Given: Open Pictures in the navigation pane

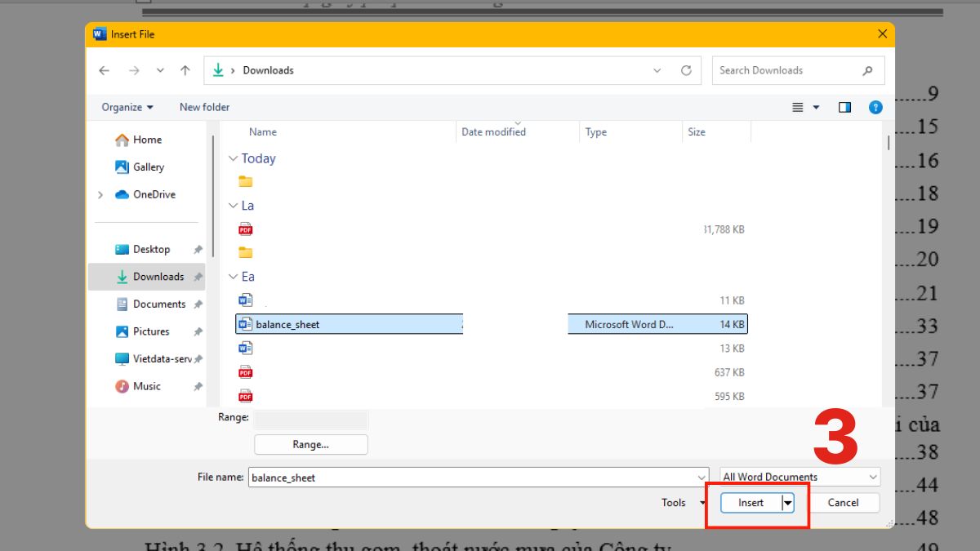Looking at the screenshot, I should 143,331.
